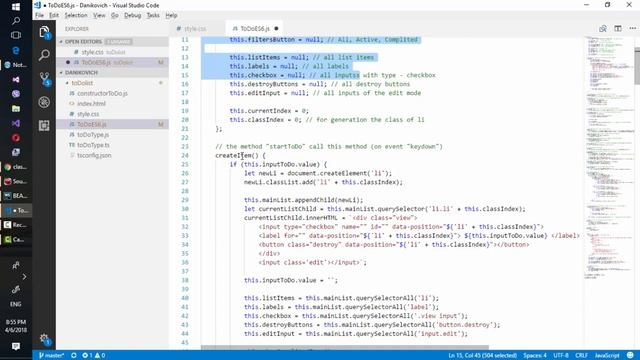This screenshot has width=640, height=360.
Task: Click the code minimap on the right
Action: [x=608, y=157]
